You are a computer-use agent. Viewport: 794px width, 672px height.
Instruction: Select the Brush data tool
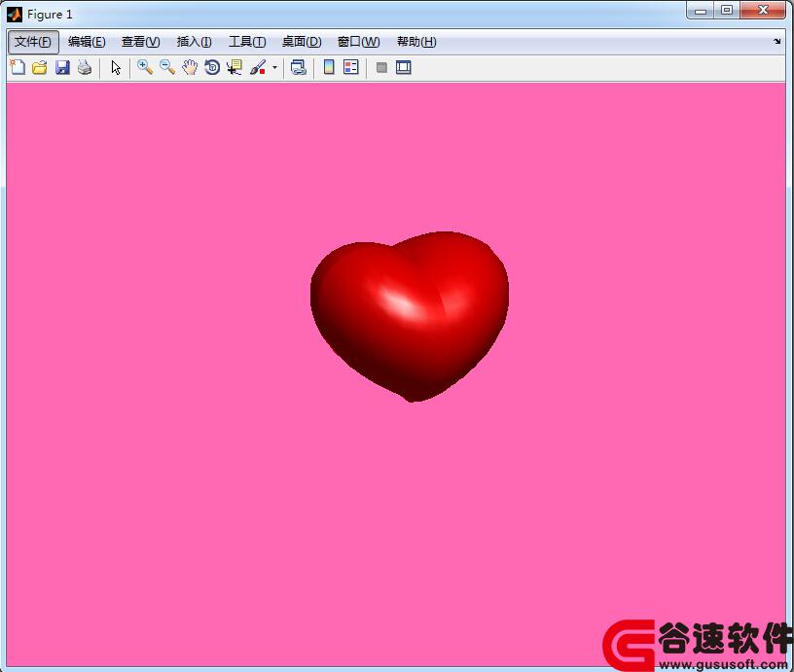coord(258,67)
